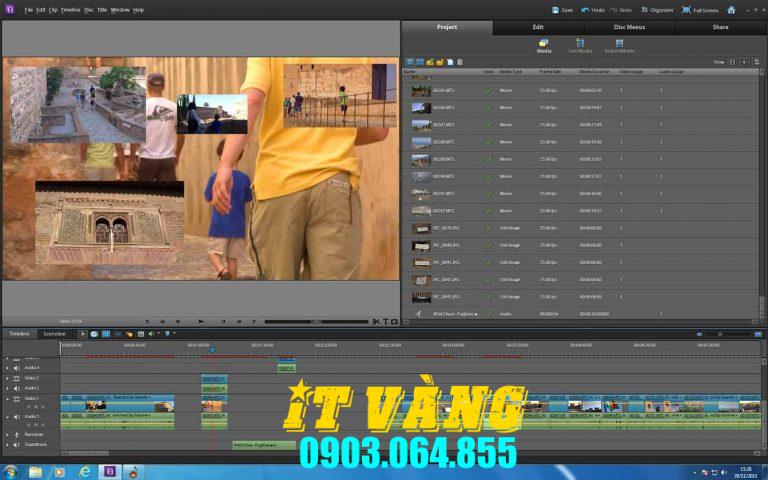768x480 pixels.
Task: Play the monitor preview
Action: click(201, 322)
